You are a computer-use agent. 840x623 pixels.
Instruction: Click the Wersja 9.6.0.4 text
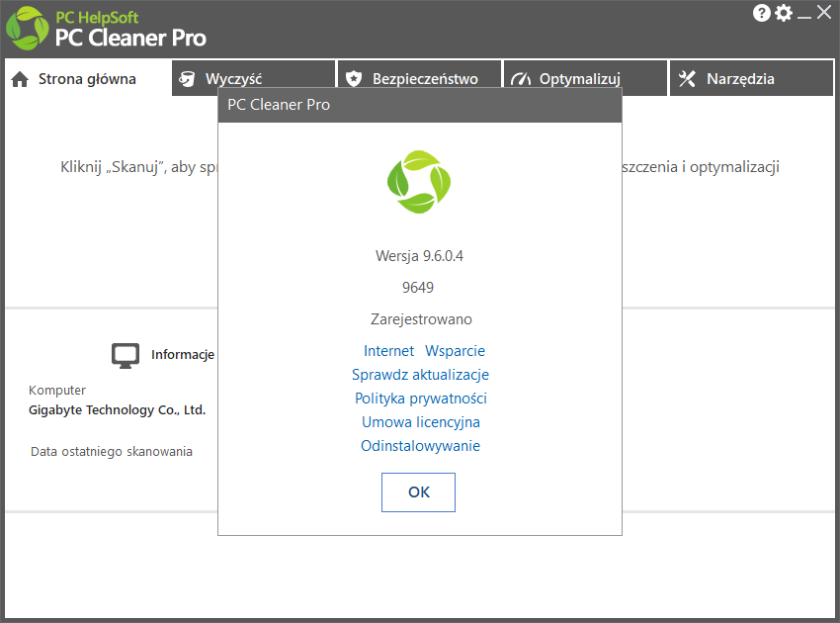pyautogui.click(x=419, y=256)
